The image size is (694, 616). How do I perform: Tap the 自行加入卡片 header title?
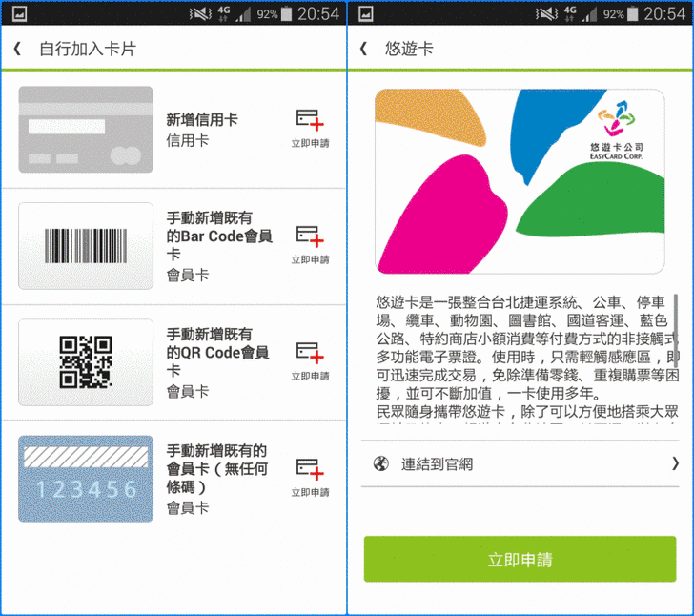coord(88,49)
